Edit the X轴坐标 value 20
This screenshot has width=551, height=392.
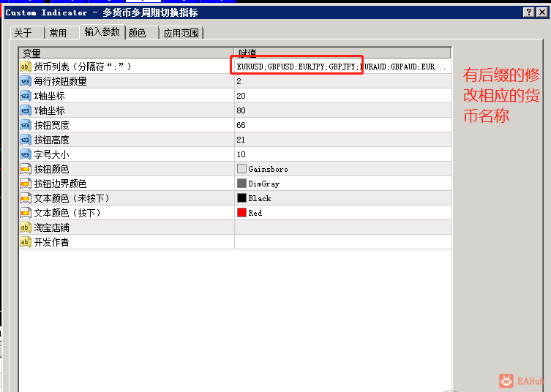[x=342, y=96]
